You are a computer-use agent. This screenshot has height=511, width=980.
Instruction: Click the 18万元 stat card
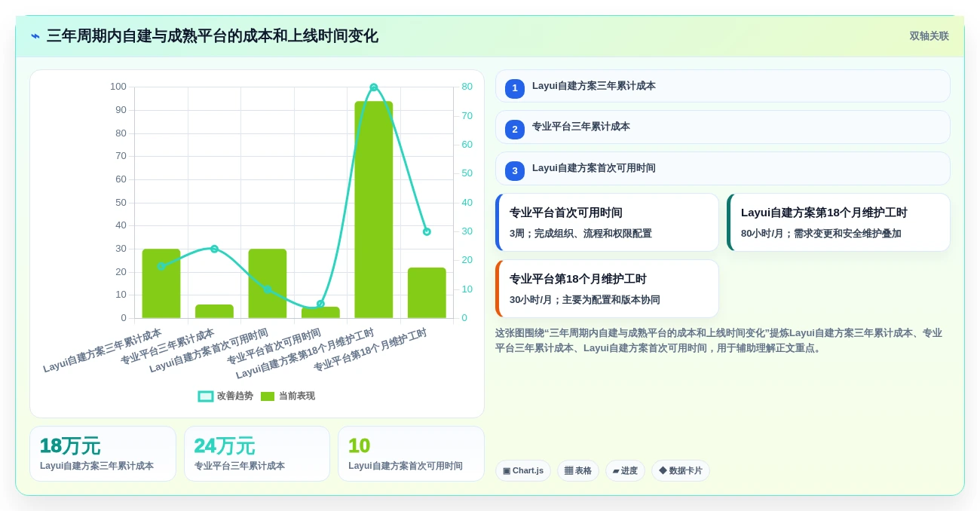(103, 454)
